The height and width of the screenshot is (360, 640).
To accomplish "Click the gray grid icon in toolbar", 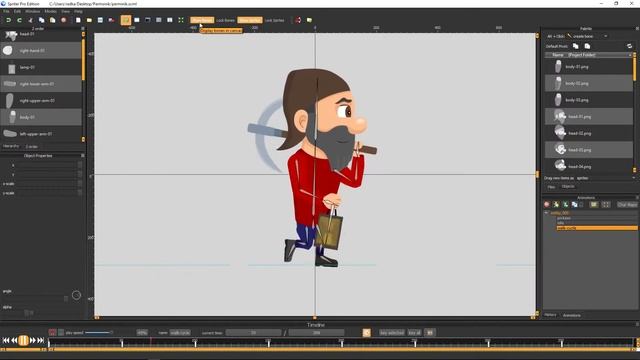I will click(159, 20).
